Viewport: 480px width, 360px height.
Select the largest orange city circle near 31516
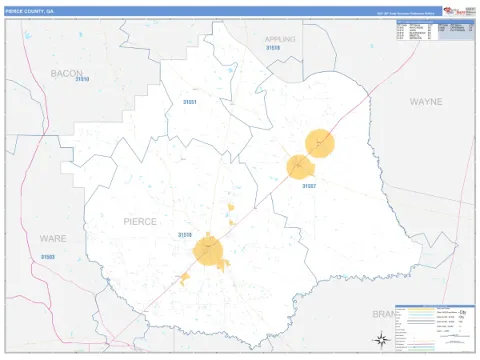click(208, 251)
